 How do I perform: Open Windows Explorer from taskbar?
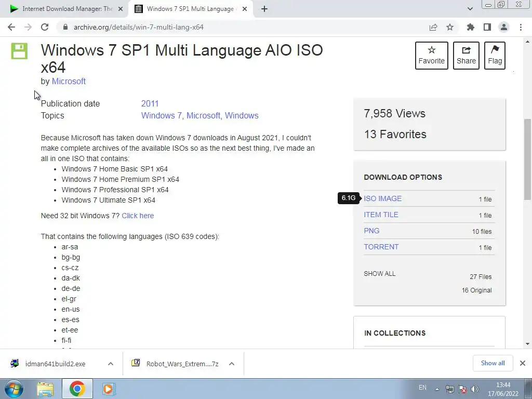click(x=46, y=389)
